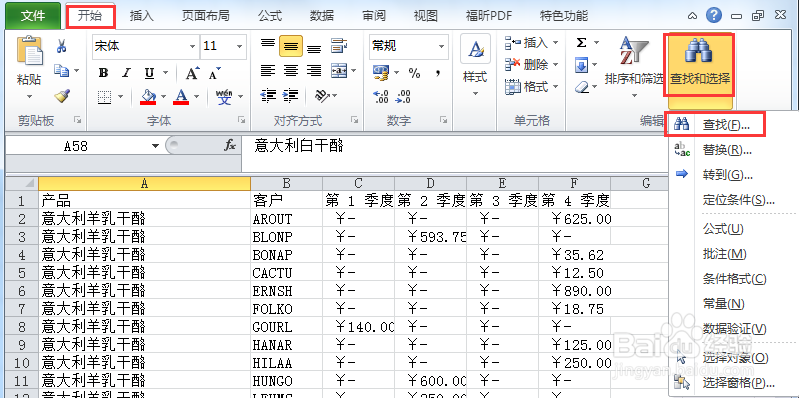Apply comma style
799x398 pixels.
pos(438,73)
